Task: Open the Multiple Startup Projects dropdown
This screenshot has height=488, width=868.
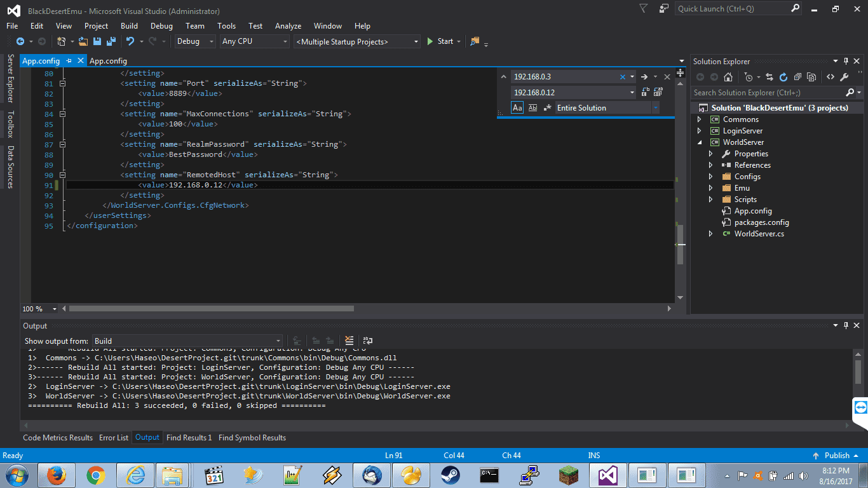Action: (357, 41)
